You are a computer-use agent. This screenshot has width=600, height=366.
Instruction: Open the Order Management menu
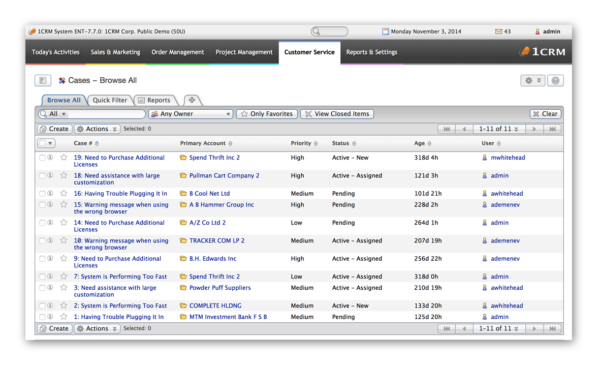pyautogui.click(x=178, y=52)
